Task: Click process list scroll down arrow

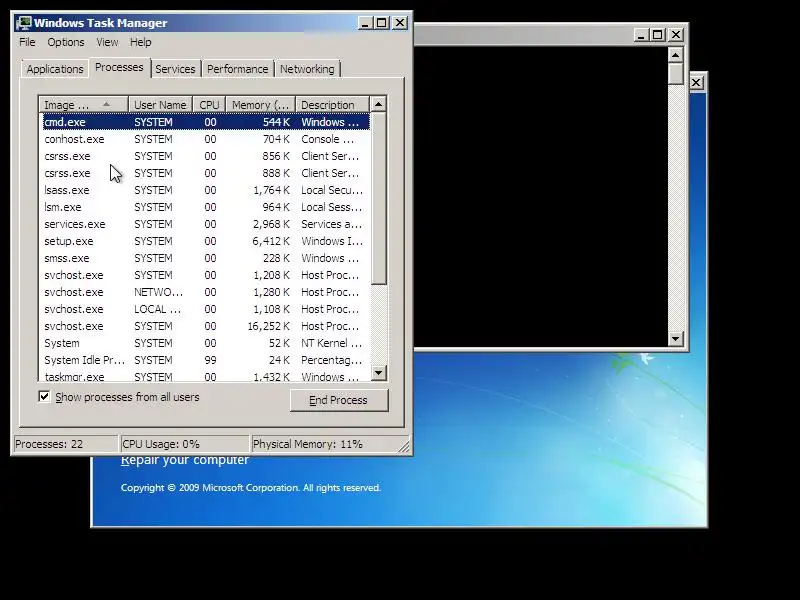Action: [378, 372]
